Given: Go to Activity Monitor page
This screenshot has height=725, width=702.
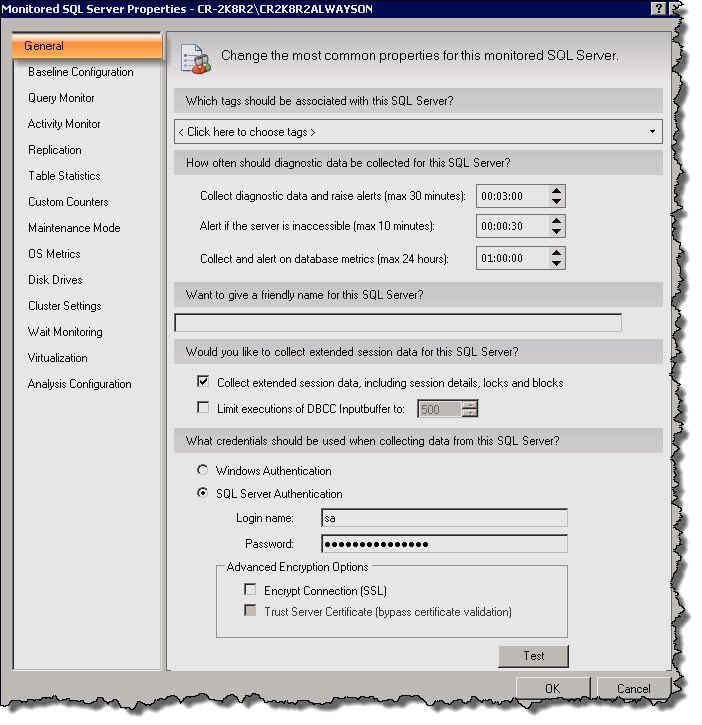Looking at the screenshot, I should click(x=64, y=124).
